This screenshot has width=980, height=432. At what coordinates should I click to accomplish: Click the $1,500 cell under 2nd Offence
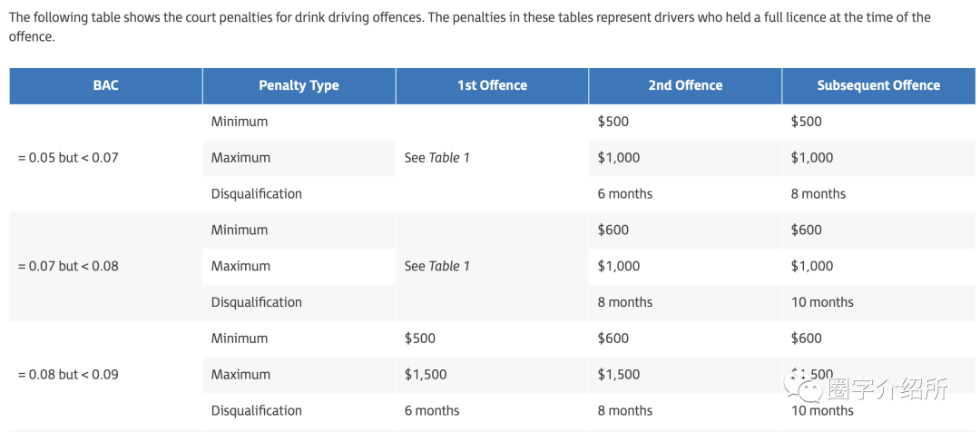(619, 375)
